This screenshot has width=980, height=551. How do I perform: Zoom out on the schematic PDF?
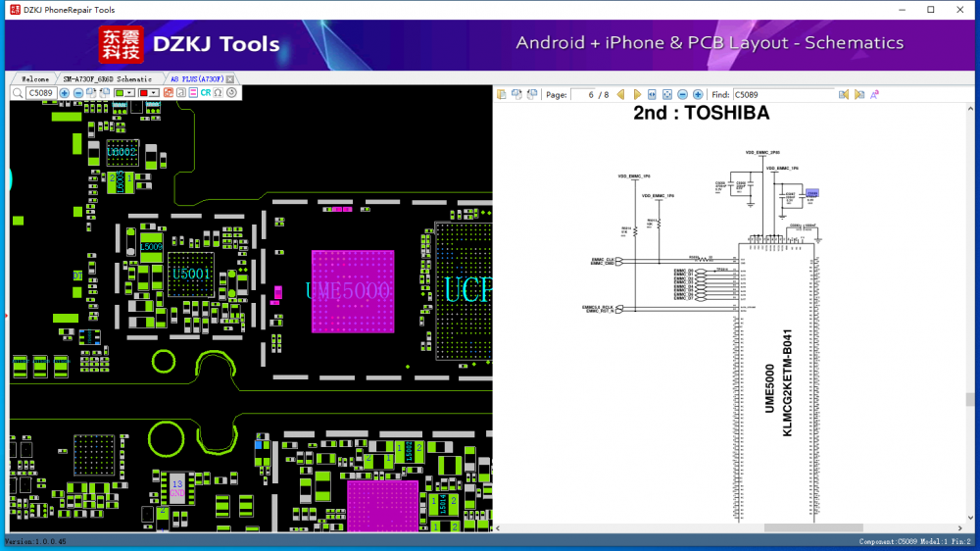coord(683,94)
